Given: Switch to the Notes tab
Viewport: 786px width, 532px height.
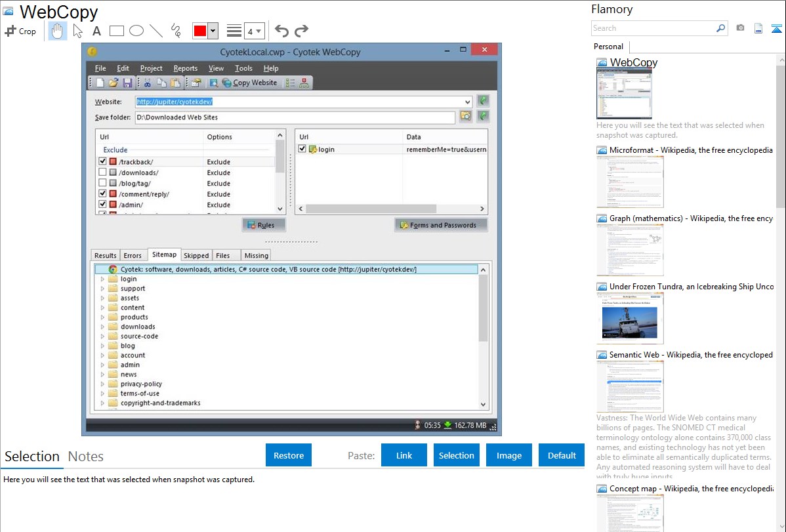Looking at the screenshot, I should click(86, 457).
